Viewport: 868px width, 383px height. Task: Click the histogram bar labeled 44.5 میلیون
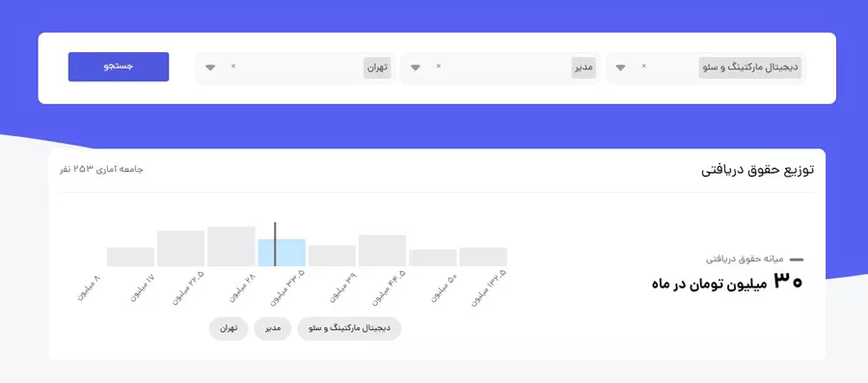coord(383,251)
